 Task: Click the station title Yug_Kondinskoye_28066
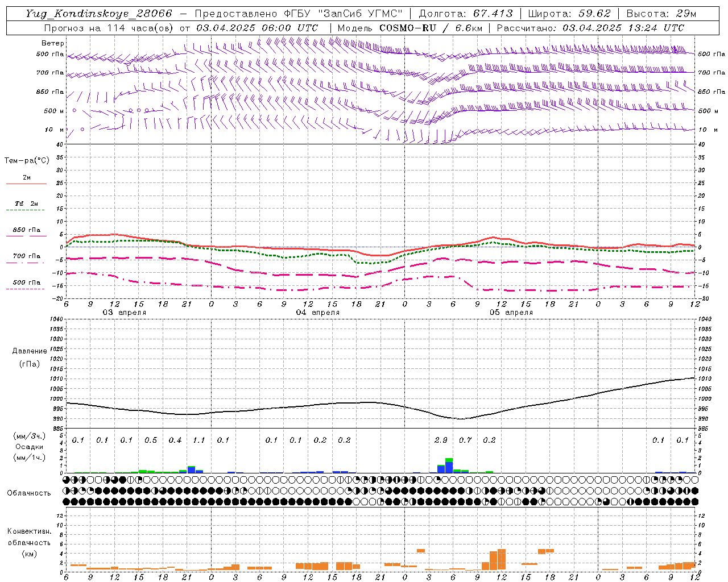(x=99, y=14)
